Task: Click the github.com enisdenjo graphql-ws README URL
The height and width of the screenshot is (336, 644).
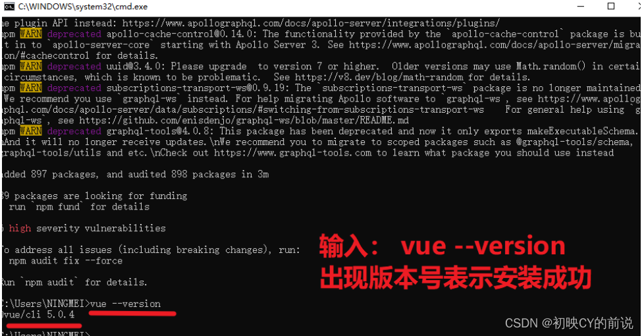Action: point(244,121)
